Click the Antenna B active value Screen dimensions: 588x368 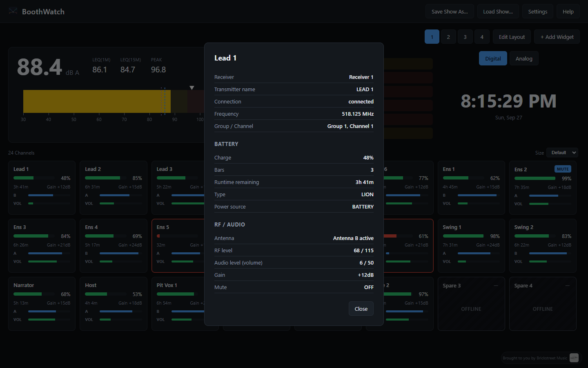[353, 238]
